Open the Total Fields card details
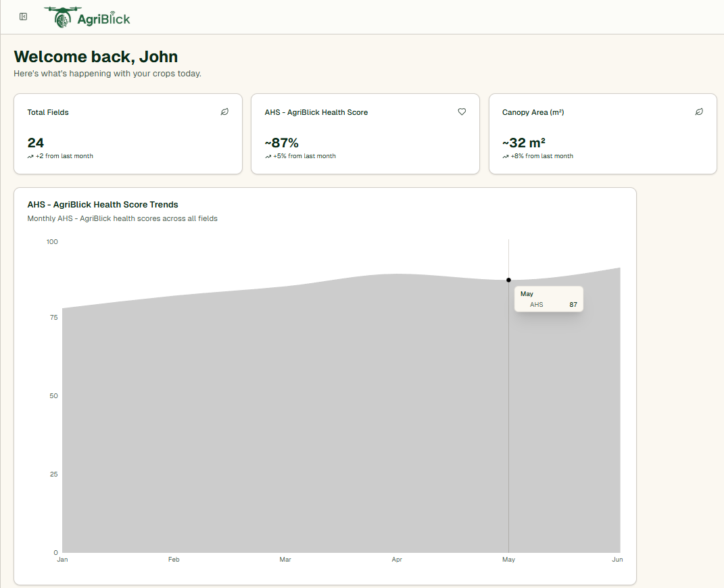This screenshot has width=724, height=588. tap(128, 134)
